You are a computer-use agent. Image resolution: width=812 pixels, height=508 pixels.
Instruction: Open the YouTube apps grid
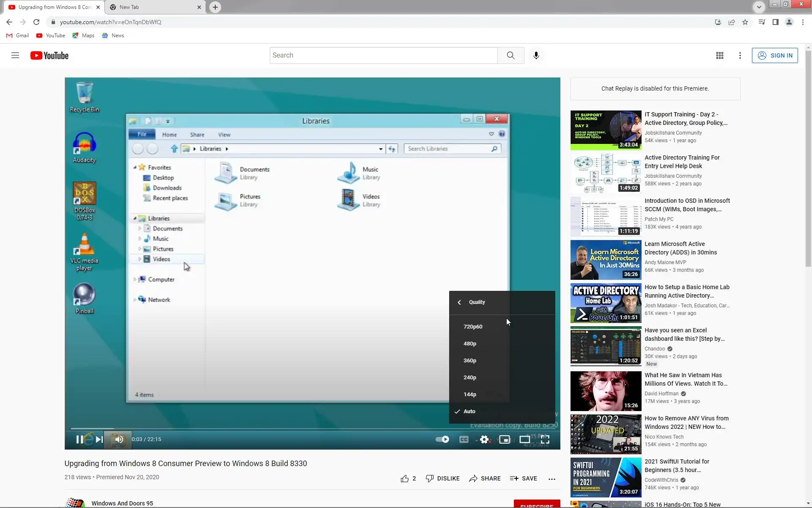coord(719,55)
